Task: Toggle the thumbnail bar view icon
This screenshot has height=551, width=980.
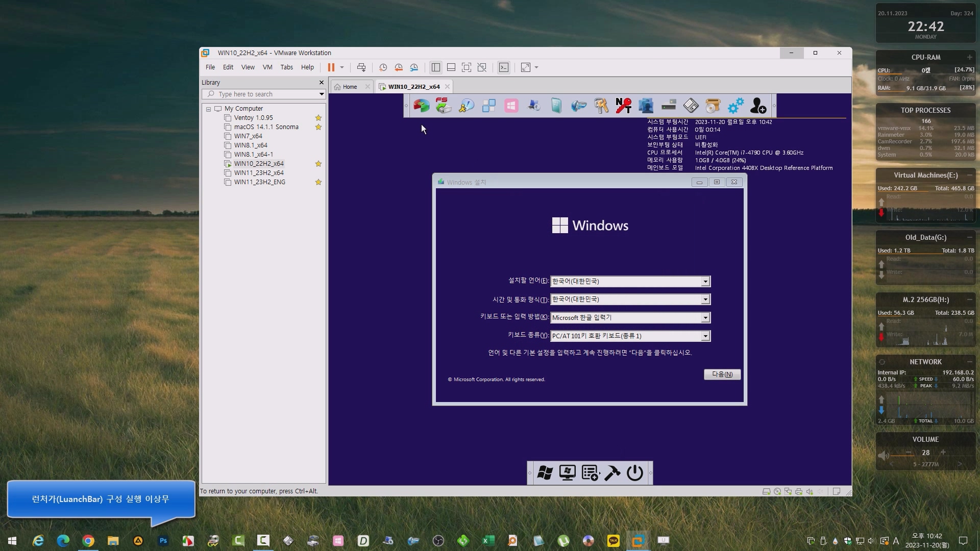Action: tap(451, 67)
